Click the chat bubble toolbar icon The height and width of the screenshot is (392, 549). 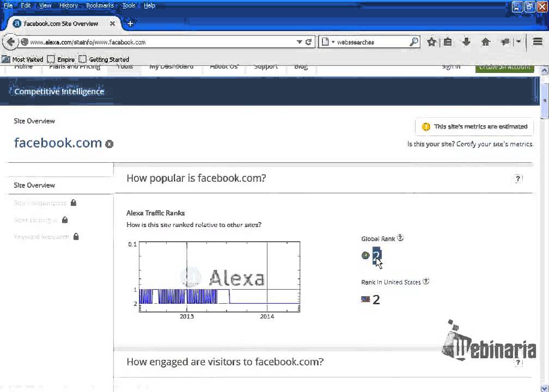pyautogui.click(x=505, y=42)
